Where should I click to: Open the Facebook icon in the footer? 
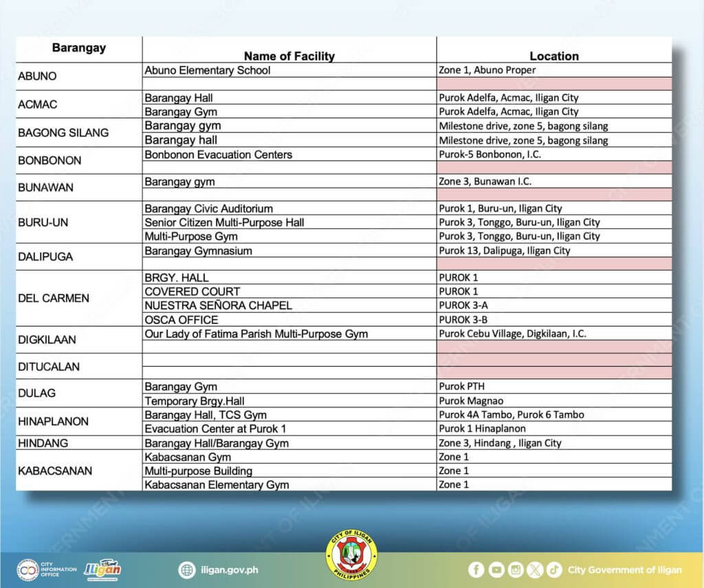click(x=476, y=569)
